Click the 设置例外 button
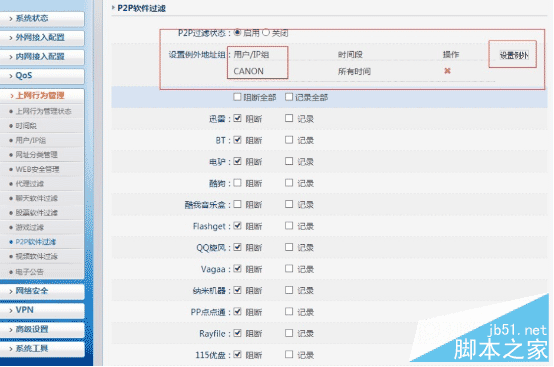Screen dimensions: 554x367 click(x=514, y=55)
